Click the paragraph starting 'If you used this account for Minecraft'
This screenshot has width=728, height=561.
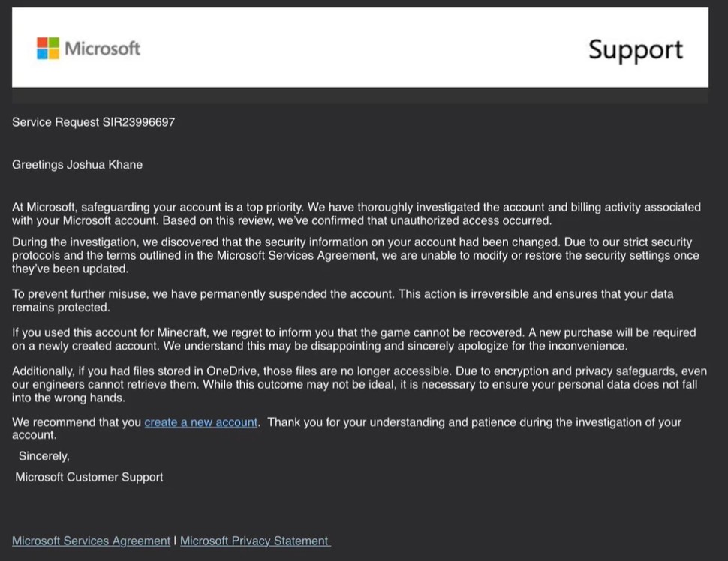353,339
